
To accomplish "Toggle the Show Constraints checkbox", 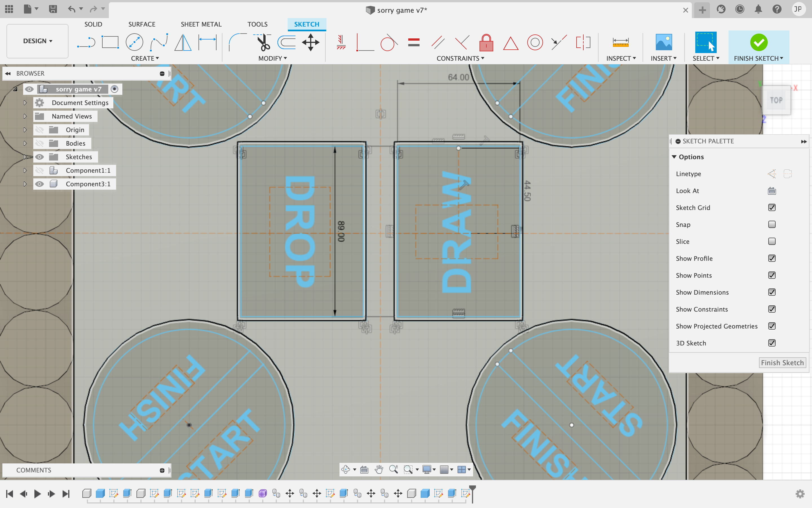I will tap(772, 309).
